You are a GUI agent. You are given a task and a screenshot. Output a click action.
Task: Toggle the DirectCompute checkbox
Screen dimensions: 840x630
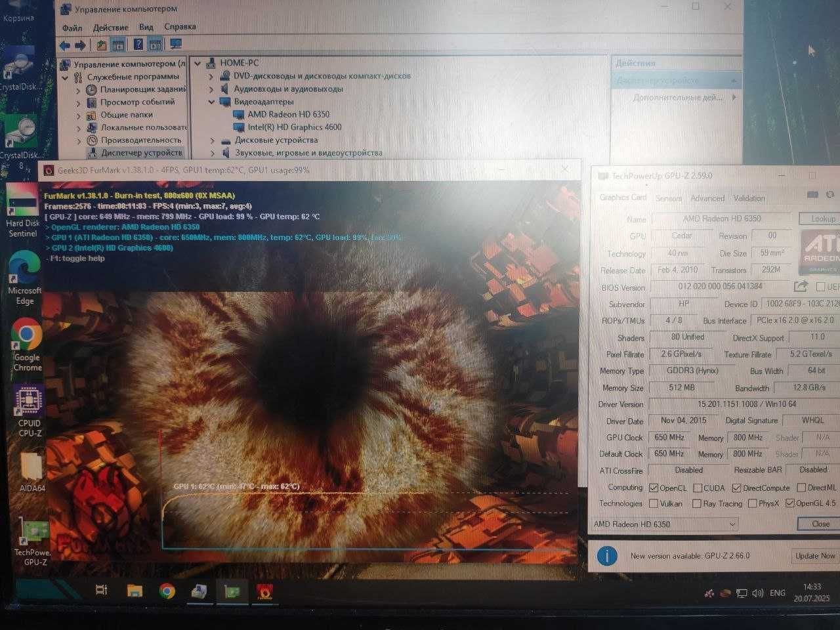click(736, 488)
